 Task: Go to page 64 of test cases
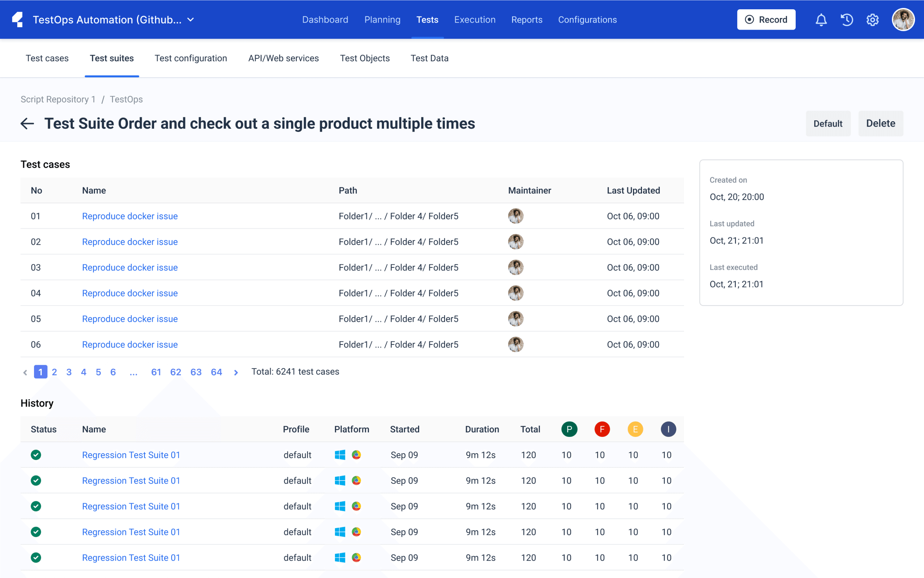tap(216, 372)
